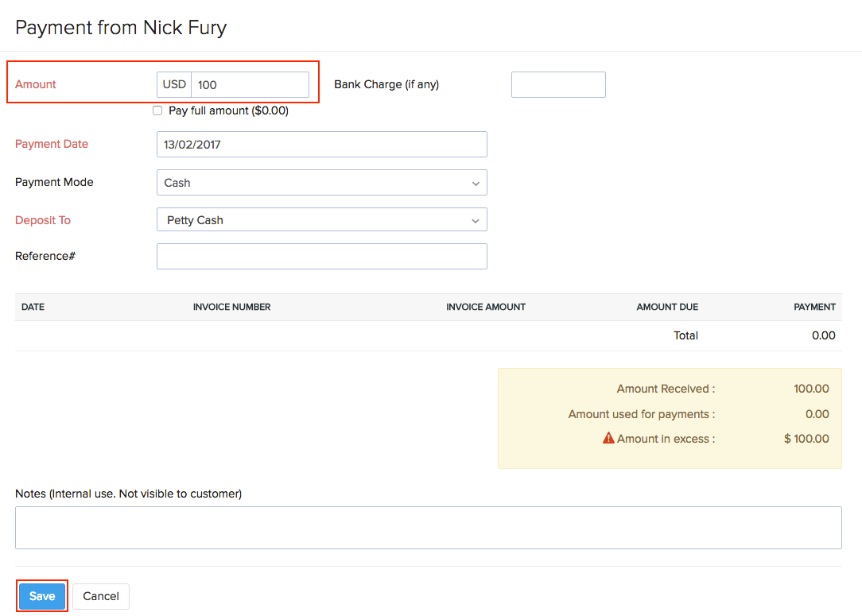Open the Payment Mode dropdown showing Cash
Screen dimensions: 862x616
321,183
